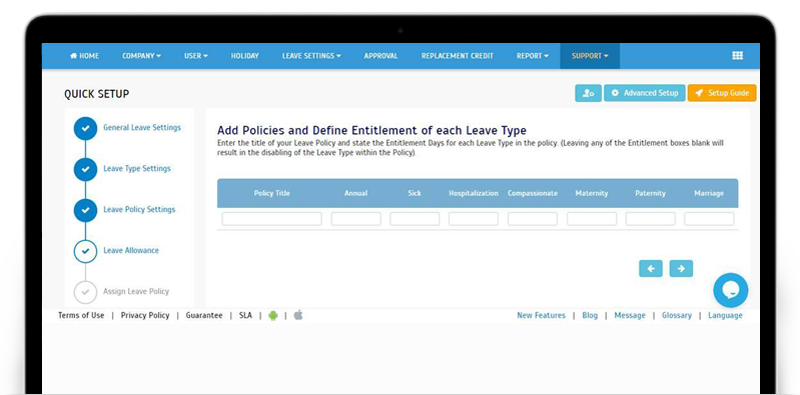
Task: Click the Marriage entitlement input field
Action: [709, 219]
